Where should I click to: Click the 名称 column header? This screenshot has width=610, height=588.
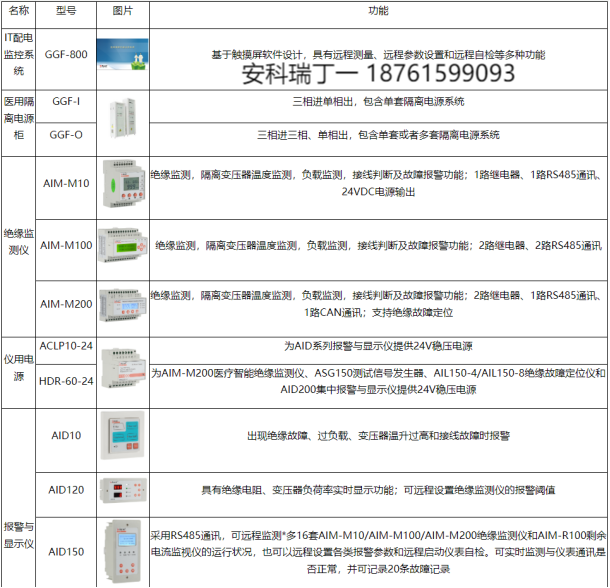19,15
